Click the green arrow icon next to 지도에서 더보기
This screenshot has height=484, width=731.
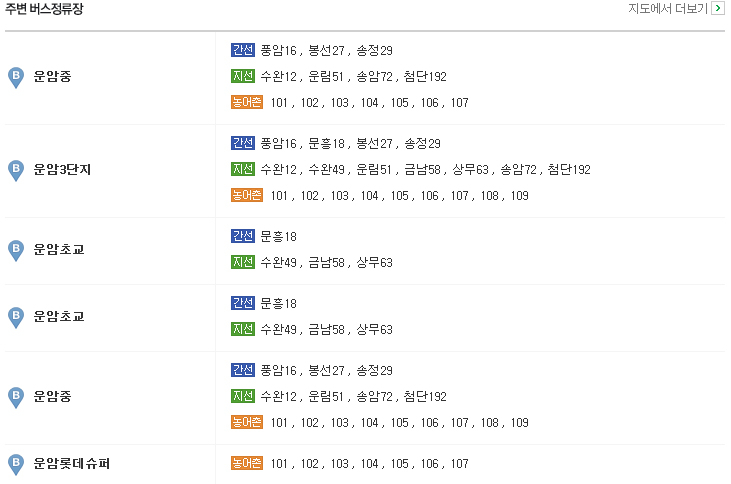[717, 8]
